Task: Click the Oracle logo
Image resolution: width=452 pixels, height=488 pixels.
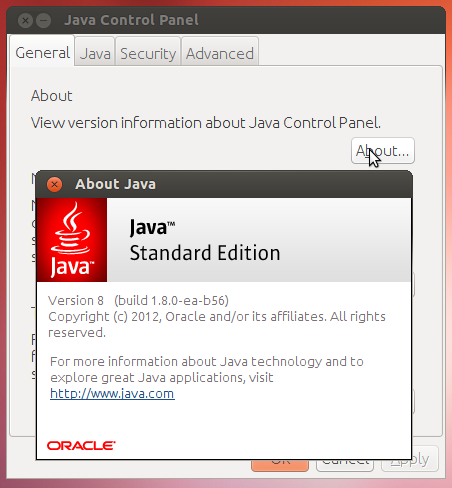Action: pyautogui.click(x=81, y=446)
